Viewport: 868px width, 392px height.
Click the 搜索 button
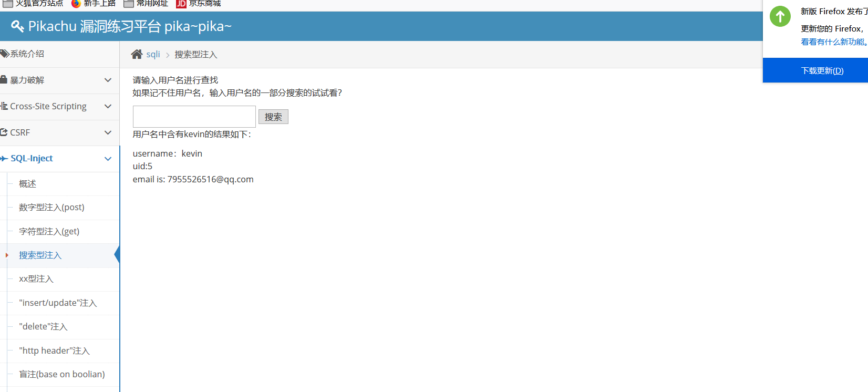coord(273,117)
